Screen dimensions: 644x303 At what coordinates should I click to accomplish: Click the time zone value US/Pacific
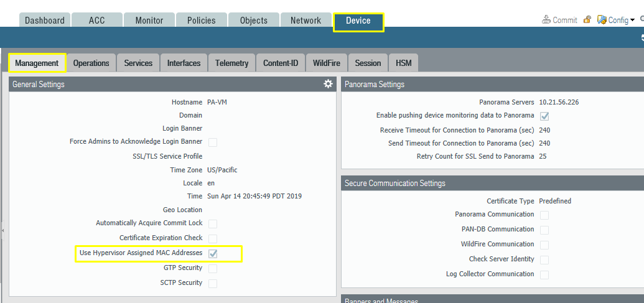pos(222,170)
